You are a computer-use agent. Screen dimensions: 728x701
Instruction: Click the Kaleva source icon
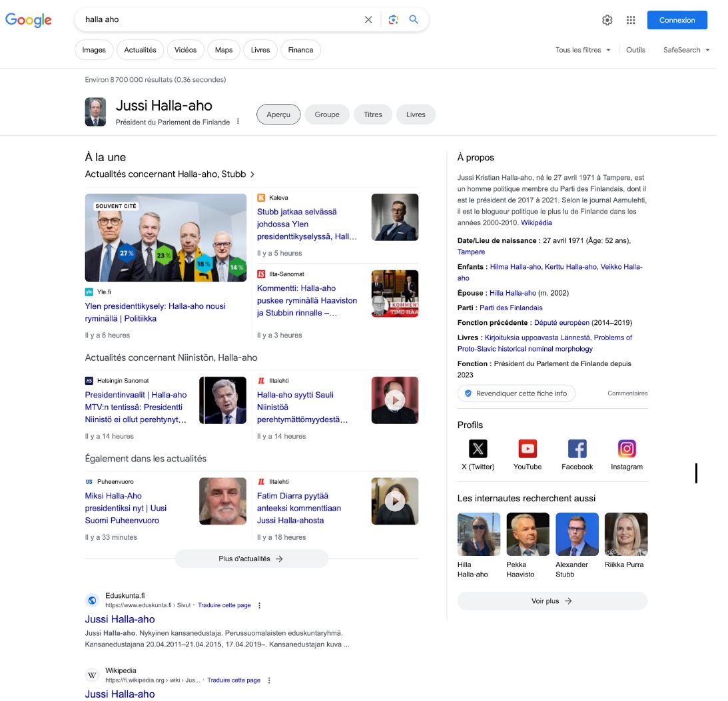(261, 198)
